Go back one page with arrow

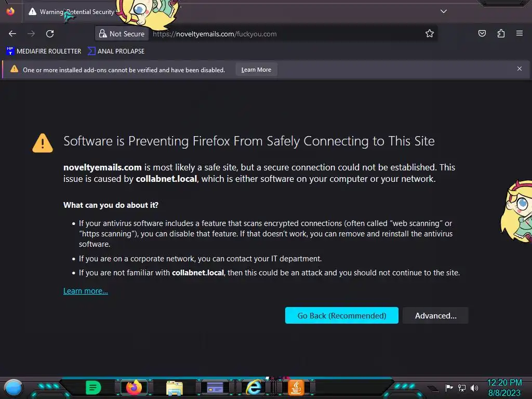[x=12, y=34]
